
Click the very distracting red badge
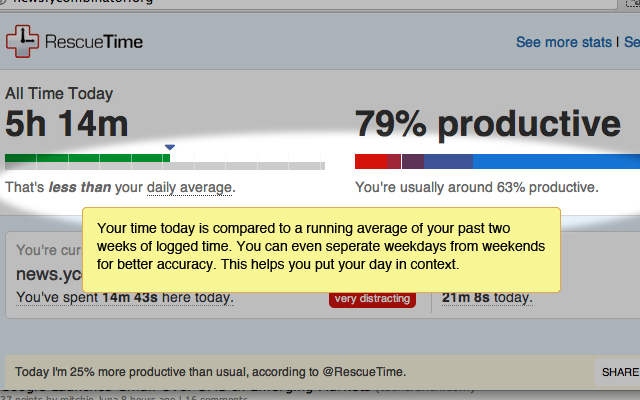pos(372,298)
